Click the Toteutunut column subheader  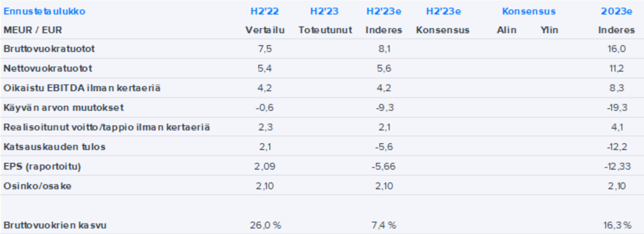(325, 30)
